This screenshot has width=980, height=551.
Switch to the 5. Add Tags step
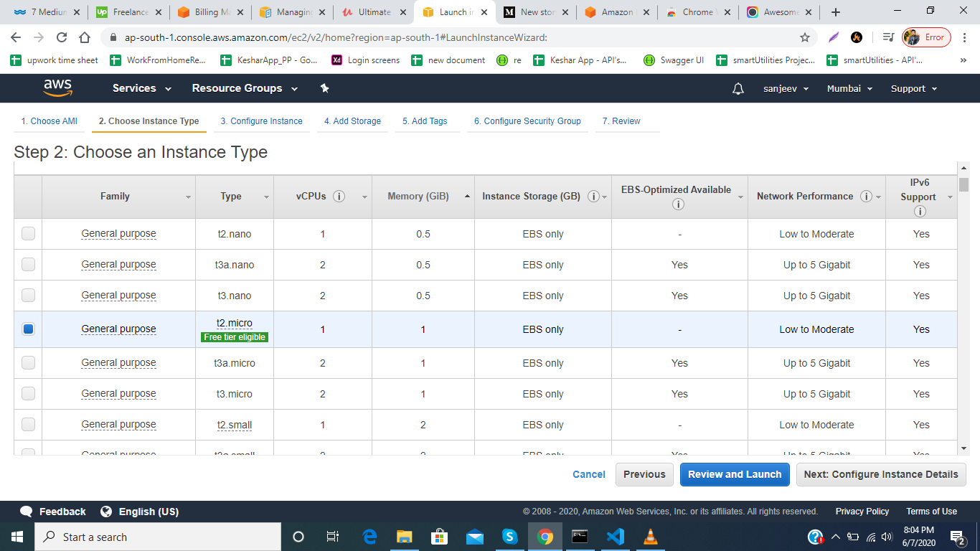click(426, 121)
